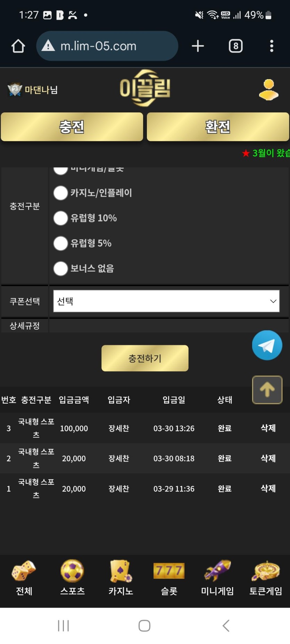Open the 스포츠 soccer ball category
The height and width of the screenshot is (644, 290).
(72, 577)
